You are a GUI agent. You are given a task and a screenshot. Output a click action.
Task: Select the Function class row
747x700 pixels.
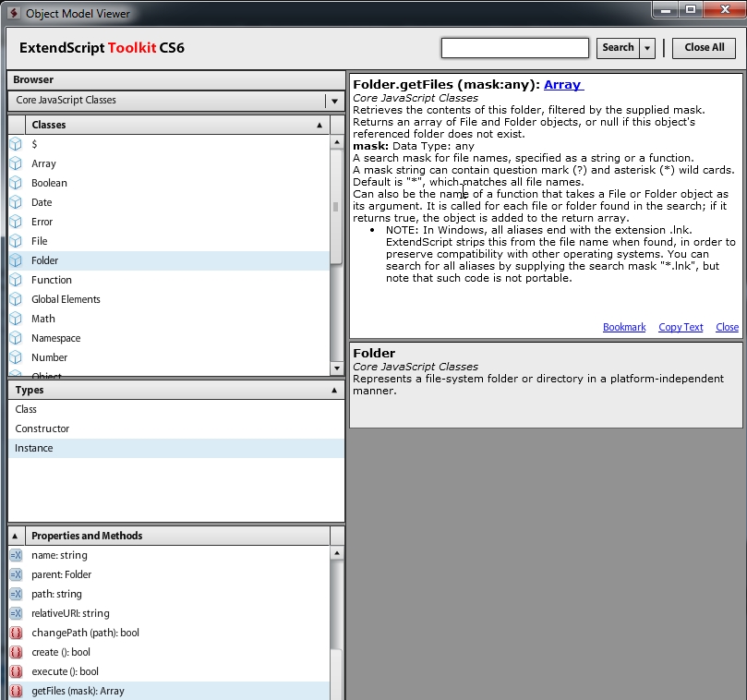pos(169,280)
